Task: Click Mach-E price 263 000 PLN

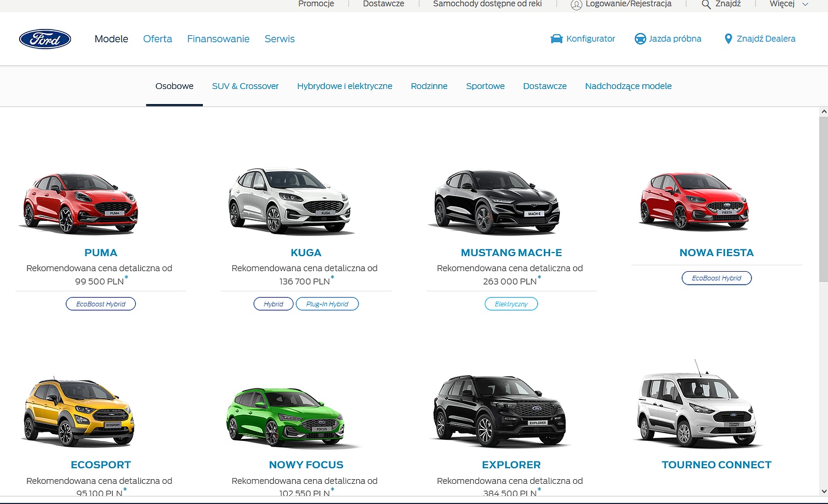Action: (510, 281)
